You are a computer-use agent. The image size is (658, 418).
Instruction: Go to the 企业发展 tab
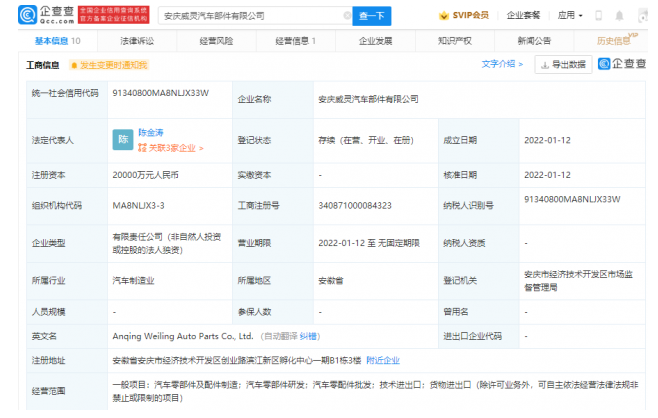375,41
